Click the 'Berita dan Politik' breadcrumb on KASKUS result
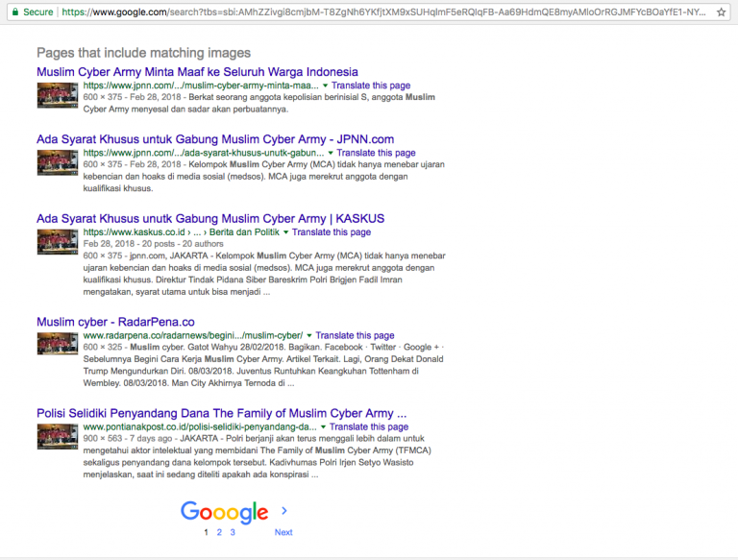The width and height of the screenshot is (738, 560). (244, 232)
